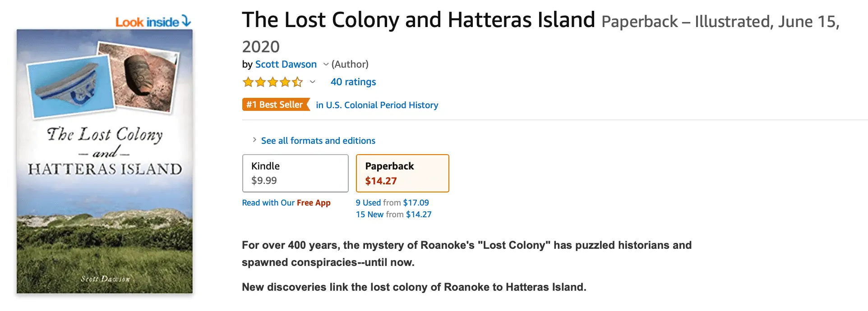868x311 pixels.
Task: View 15 New from $14.27 offers
Action: point(393,215)
